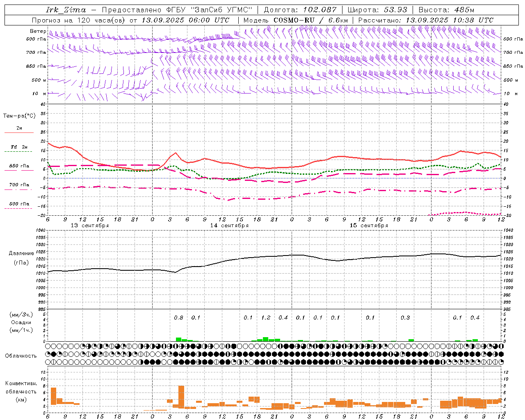Select the "500 м" wind level label on left

click(39, 80)
